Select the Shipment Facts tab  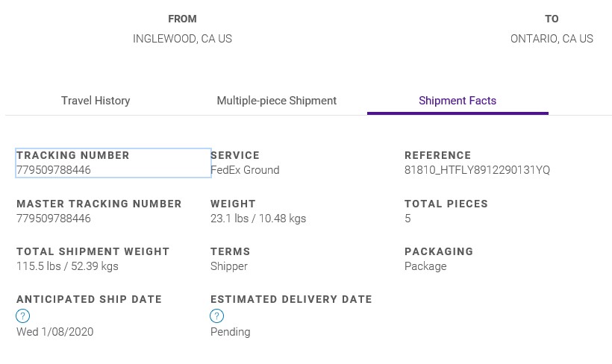[x=458, y=101]
